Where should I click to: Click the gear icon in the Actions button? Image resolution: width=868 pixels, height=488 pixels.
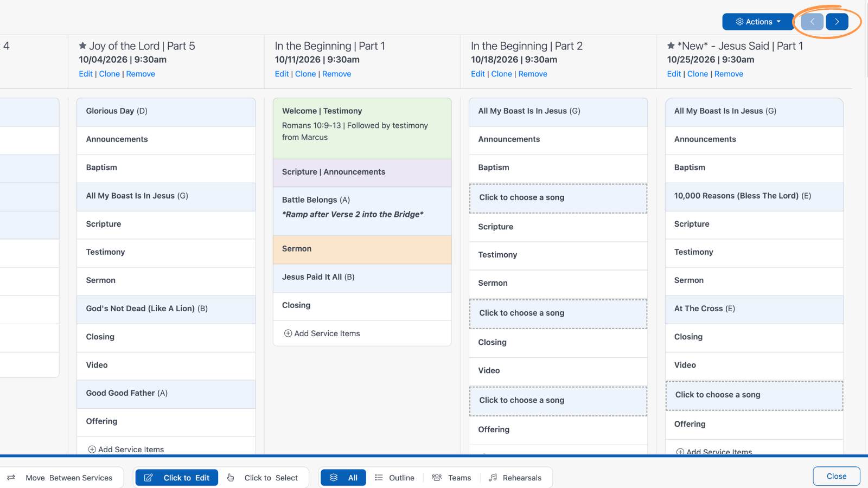click(x=739, y=22)
